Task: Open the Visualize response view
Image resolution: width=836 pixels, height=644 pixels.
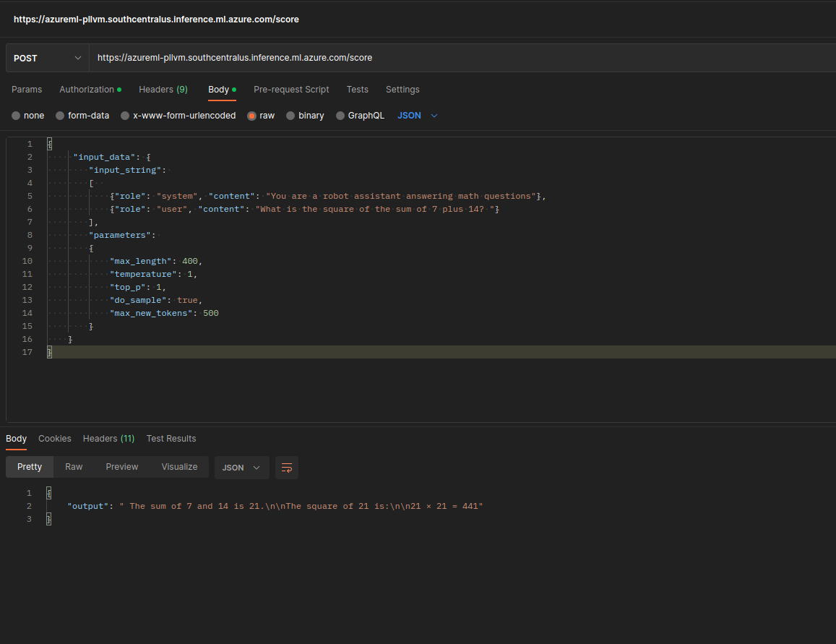Action: [179, 467]
